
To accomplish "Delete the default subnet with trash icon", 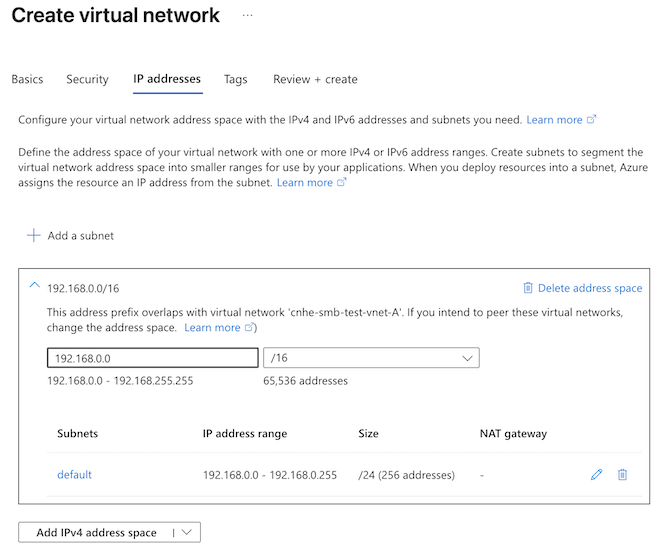I will (x=622, y=475).
